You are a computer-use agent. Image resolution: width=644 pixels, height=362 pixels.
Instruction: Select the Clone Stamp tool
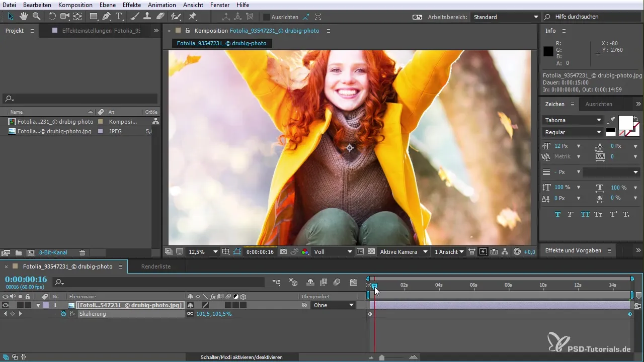click(x=147, y=16)
